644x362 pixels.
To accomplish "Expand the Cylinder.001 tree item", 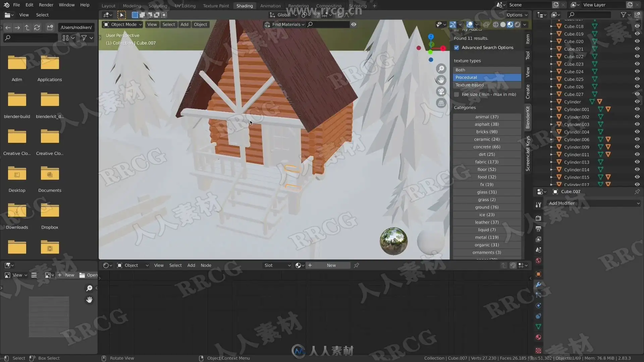I will (551, 109).
